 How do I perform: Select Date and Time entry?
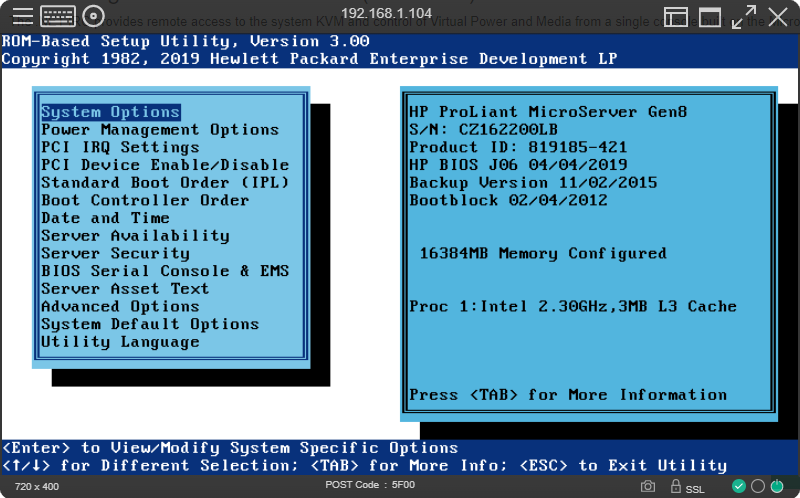click(x=106, y=218)
